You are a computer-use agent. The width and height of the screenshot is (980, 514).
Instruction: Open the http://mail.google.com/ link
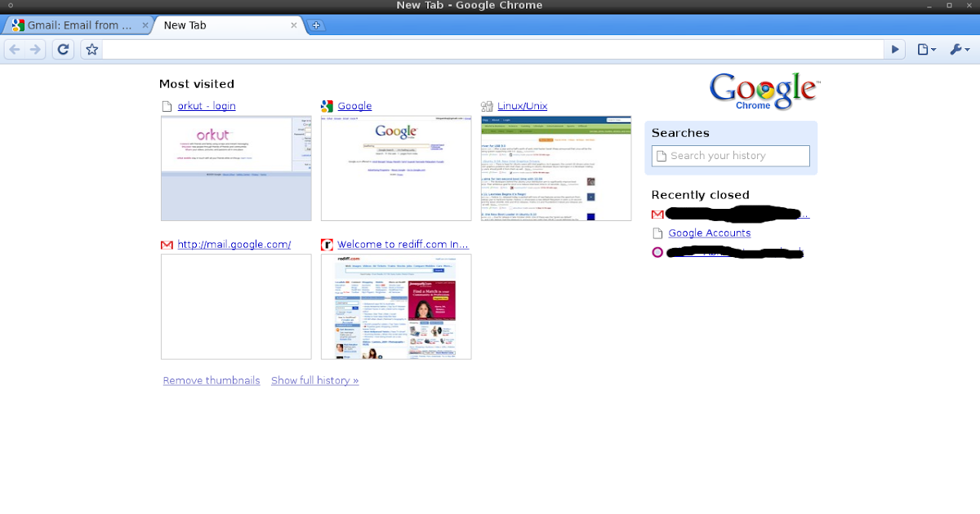click(234, 244)
